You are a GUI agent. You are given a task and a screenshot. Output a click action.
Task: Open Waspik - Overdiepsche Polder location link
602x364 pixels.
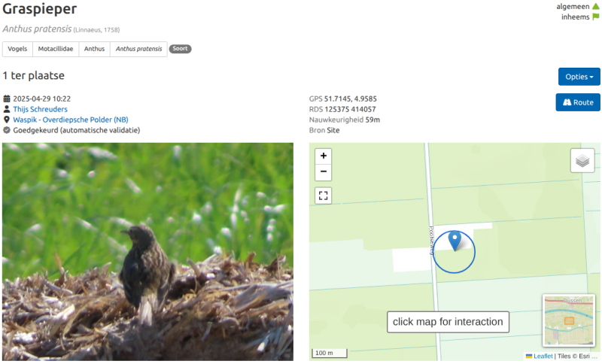tap(71, 120)
